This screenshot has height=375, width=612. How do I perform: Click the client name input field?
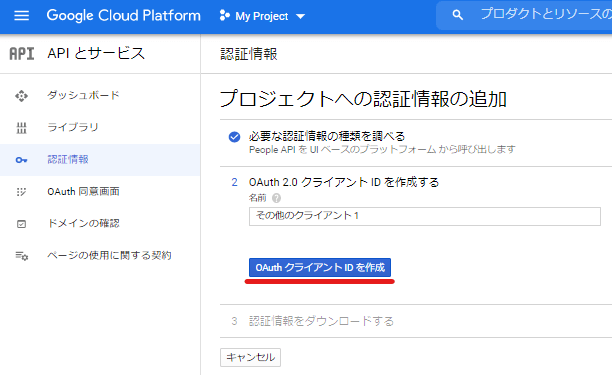point(425,216)
